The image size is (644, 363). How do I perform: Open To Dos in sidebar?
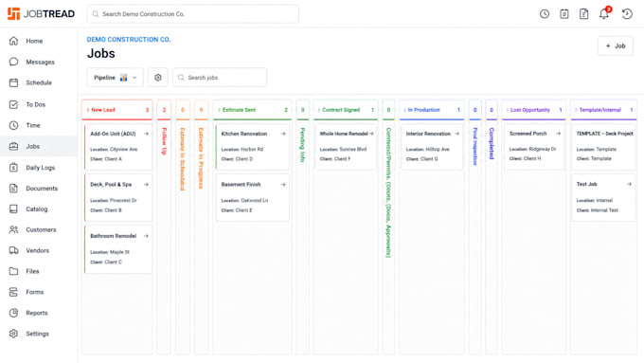pyautogui.click(x=39, y=104)
